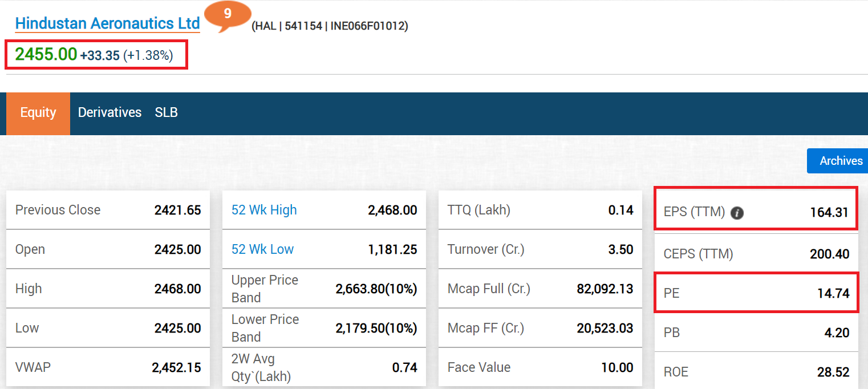Click the Mcap FF (Cr.) label
This screenshot has height=389, width=868.
tap(486, 328)
